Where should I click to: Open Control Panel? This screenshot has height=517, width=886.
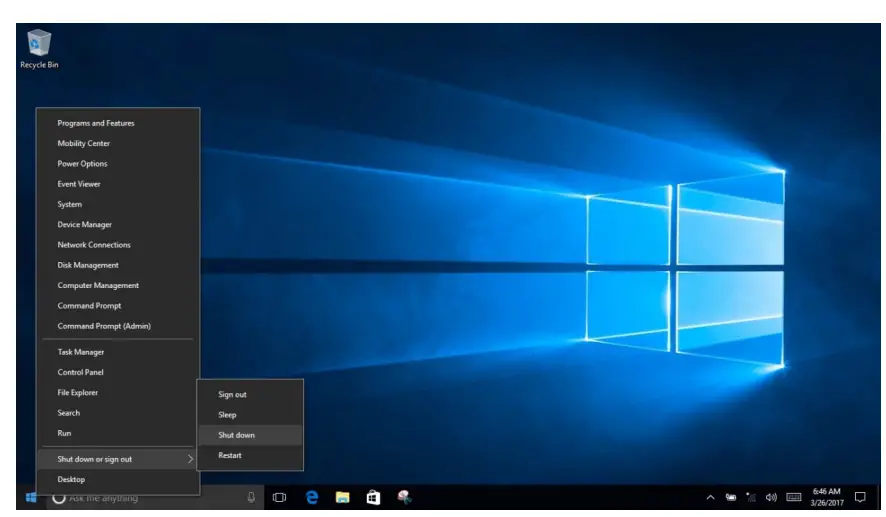tap(118, 372)
